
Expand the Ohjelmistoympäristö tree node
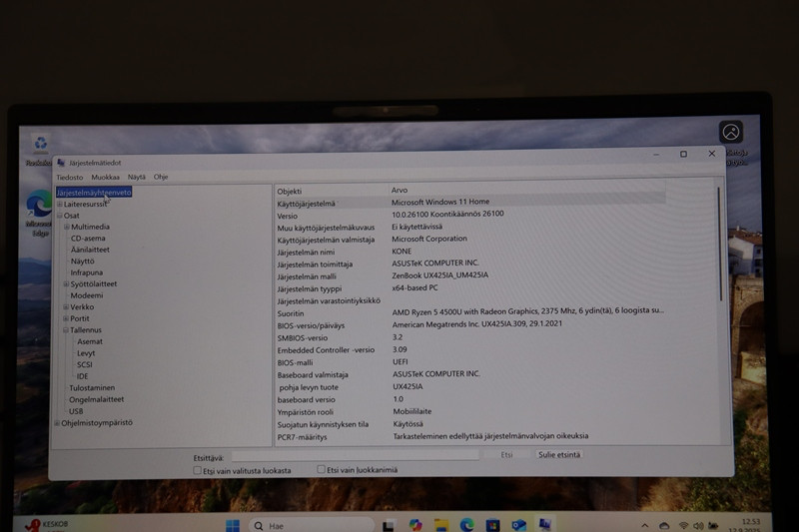(57, 423)
